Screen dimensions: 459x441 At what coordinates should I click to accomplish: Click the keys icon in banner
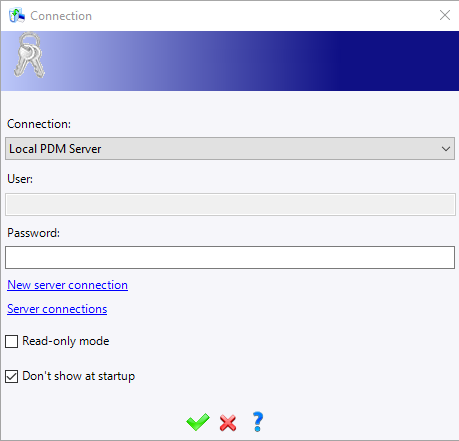coord(29,55)
